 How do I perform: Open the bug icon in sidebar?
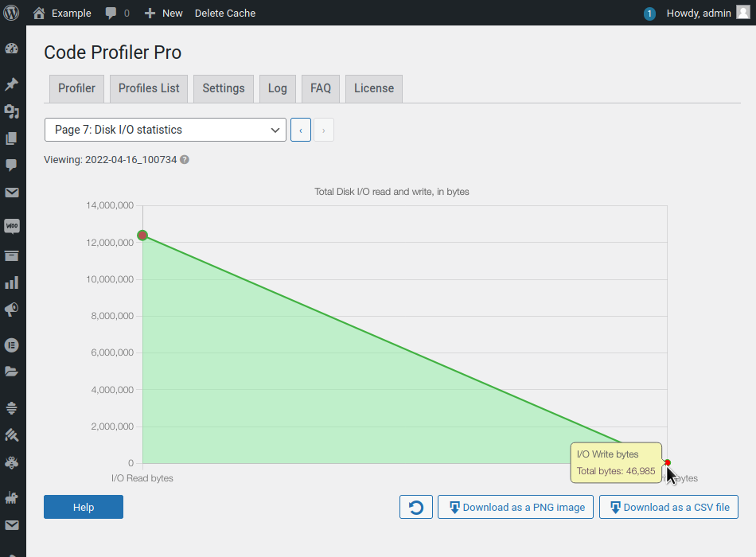[12, 462]
